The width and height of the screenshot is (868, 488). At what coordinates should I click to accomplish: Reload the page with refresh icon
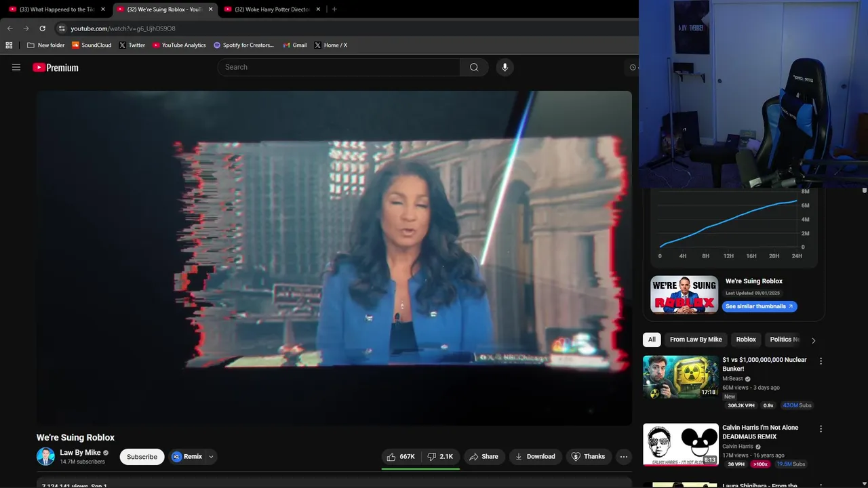click(x=42, y=28)
